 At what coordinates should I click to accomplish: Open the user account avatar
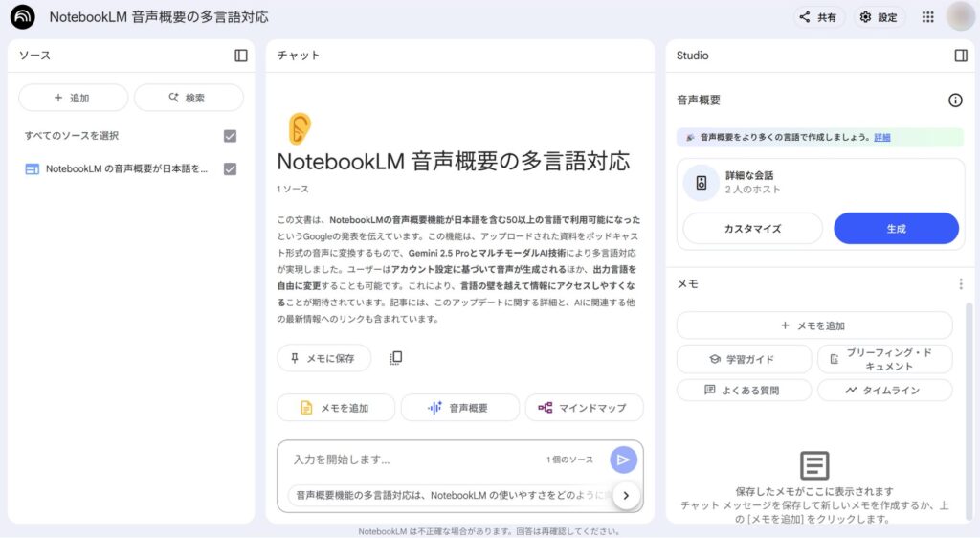point(961,17)
